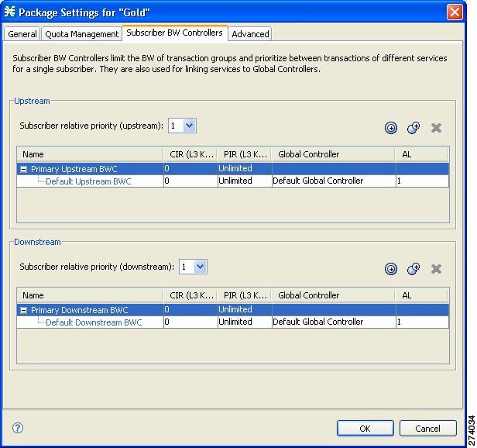Click the upstream AL column header

tap(421, 154)
